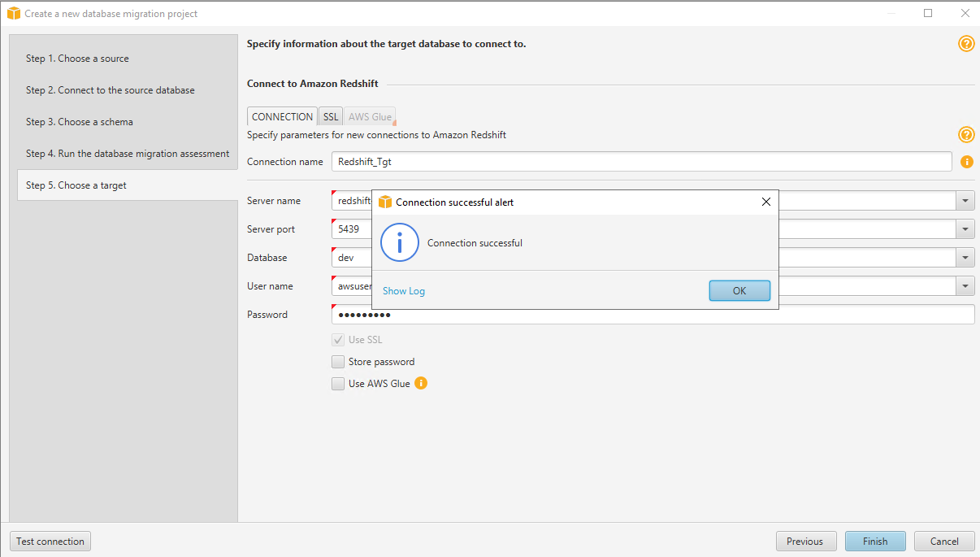Select Step 5. Choose a target

tap(128, 185)
